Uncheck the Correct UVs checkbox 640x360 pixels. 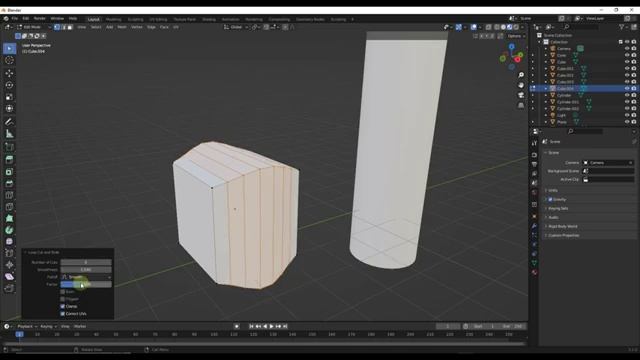[x=62, y=314]
